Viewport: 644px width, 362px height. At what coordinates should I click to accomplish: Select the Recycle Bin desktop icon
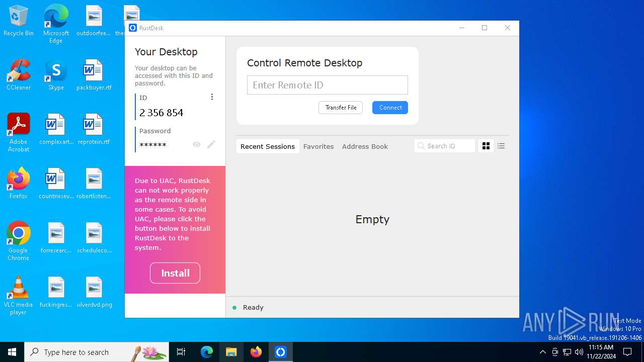19,21
